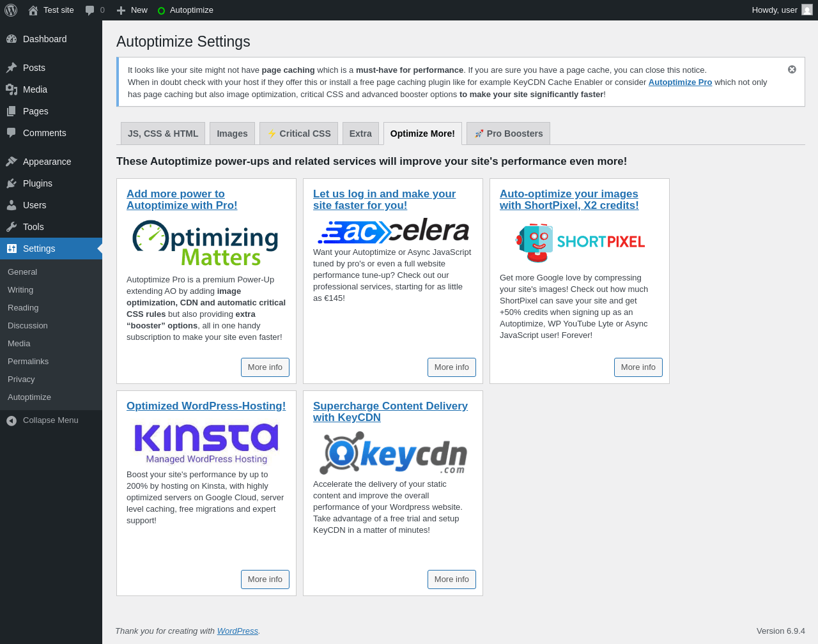Click the WordPress logo icon in admin bar
The height and width of the screenshot is (644, 818).
tap(11, 10)
